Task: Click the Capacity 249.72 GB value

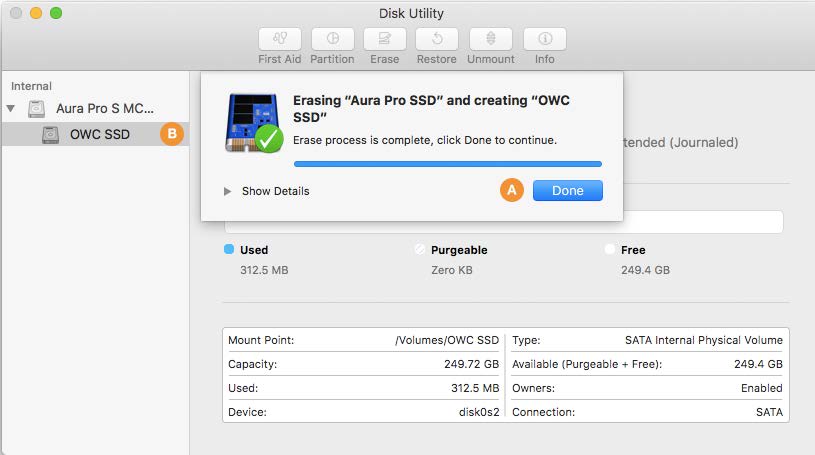Action: pos(471,364)
